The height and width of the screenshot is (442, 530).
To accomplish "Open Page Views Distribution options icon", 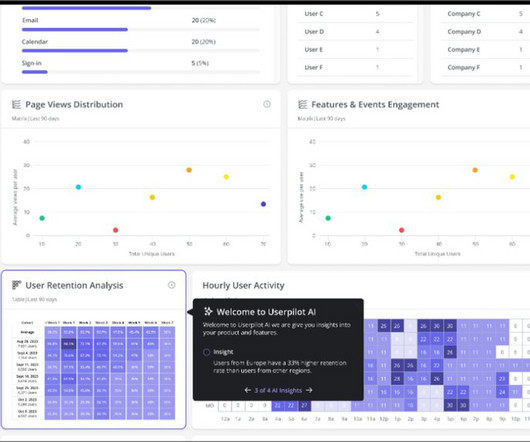I will pos(267,104).
